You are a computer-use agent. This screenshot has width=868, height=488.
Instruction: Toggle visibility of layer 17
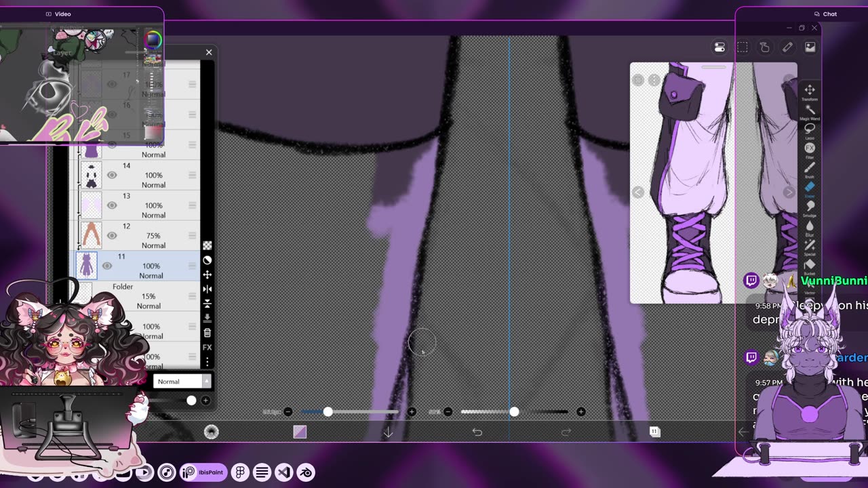click(x=112, y=84)
